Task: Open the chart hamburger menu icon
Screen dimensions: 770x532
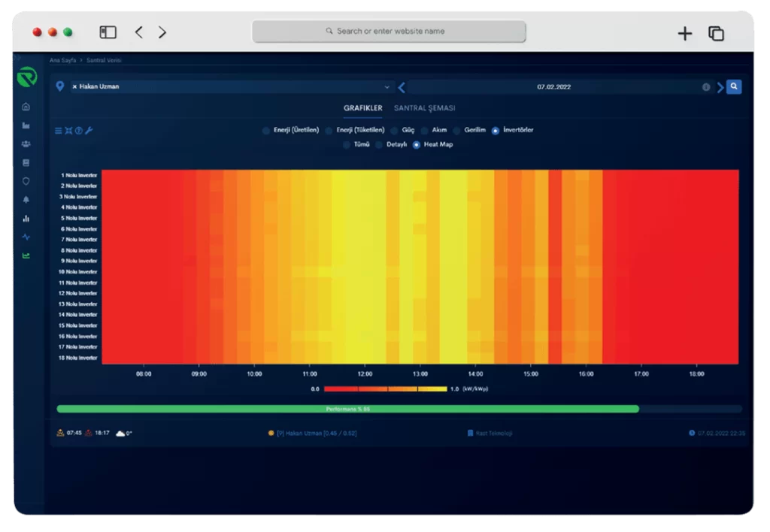Action: point(59,131)
